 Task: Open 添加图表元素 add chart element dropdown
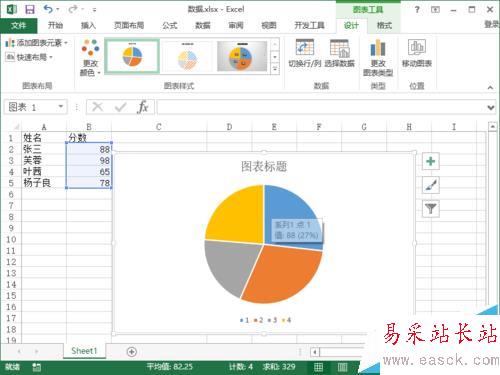coord(37,43)
